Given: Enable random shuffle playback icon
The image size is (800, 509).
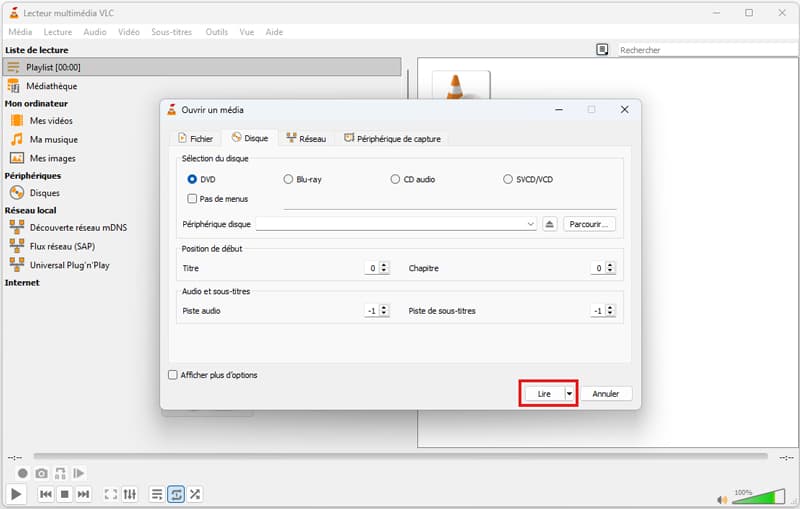Looking at the screenshot, I should pos(195,494).
